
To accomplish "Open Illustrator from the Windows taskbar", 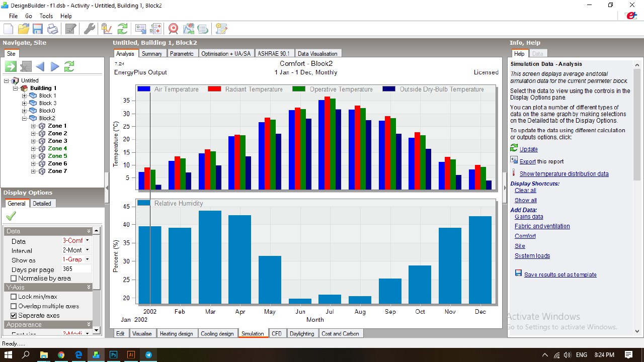I will click(x=131, y=354).
